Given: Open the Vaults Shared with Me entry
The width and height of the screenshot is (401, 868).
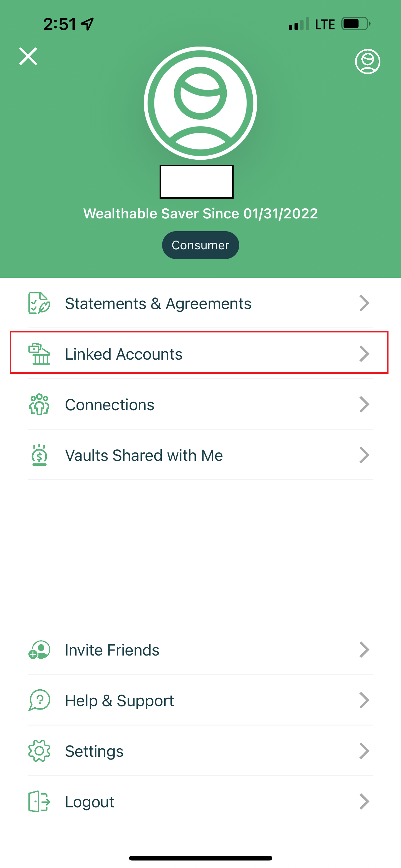Looking at the screenshot, I should (x=200, y=455).
